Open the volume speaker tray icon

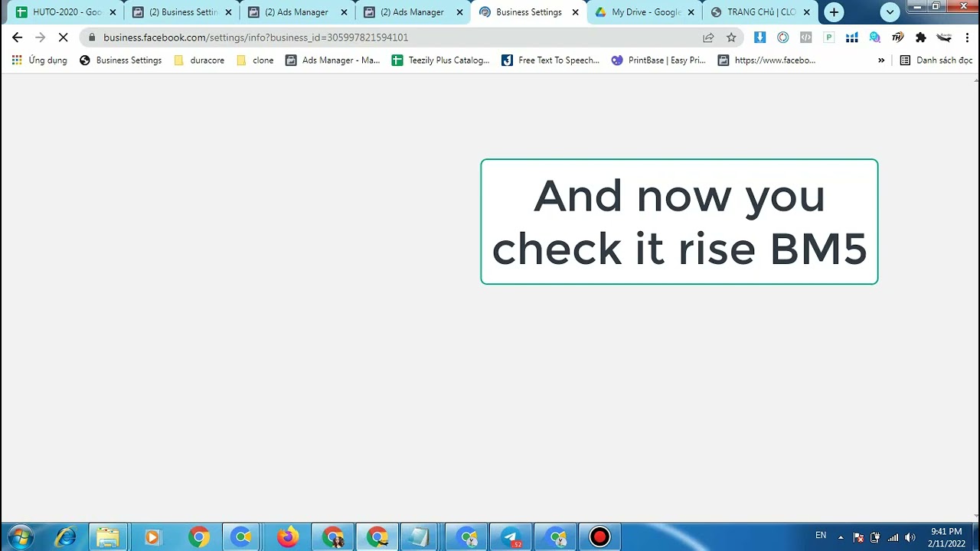coord(910,537)
